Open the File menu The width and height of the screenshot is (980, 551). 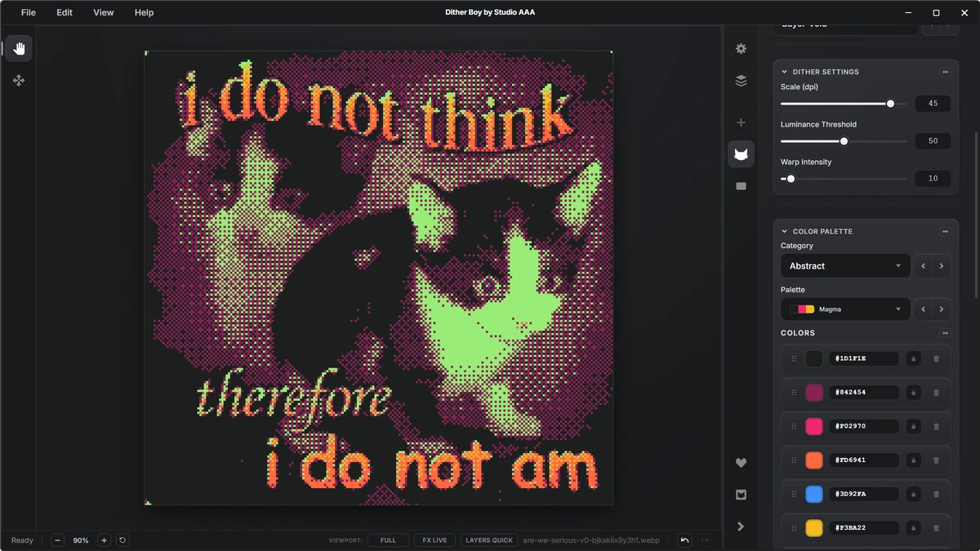coord(29,12)
